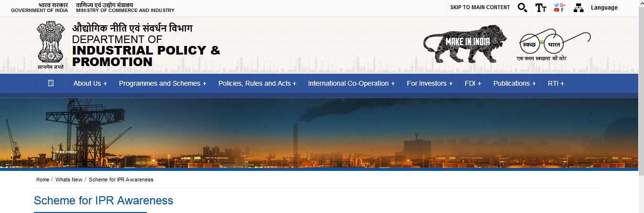
Task: Expand Policies, Rules and Acts + menu
Action: point(257,83)
